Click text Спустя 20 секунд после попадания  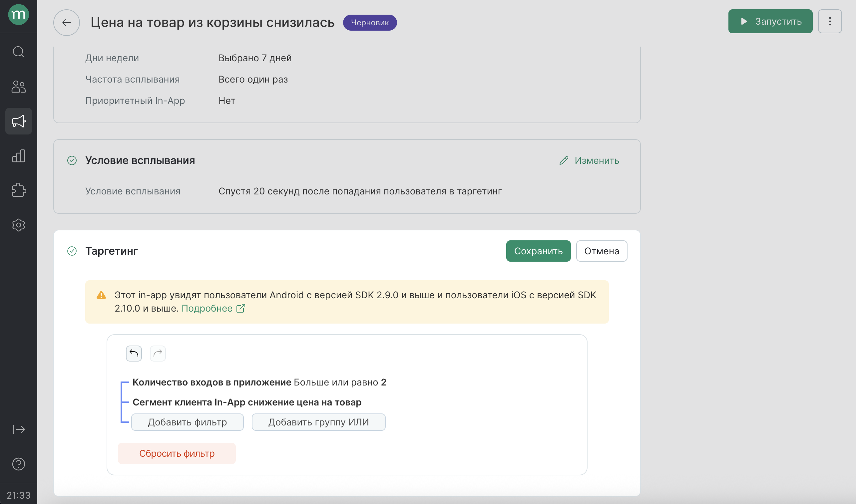pos(360,191)
